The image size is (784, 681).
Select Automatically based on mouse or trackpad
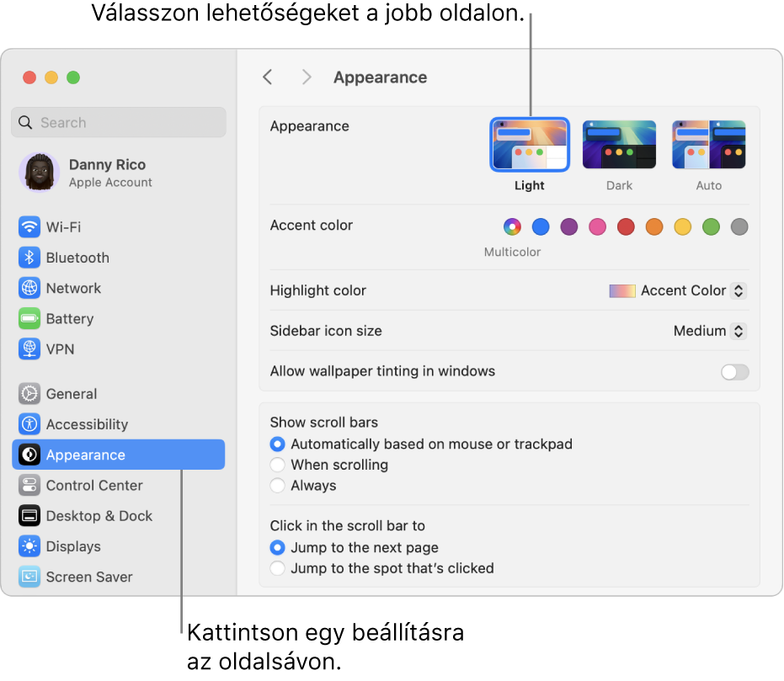tap(278, 444)
